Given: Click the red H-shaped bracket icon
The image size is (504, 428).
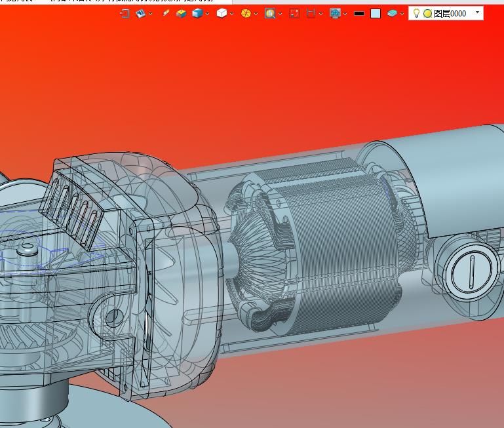Looking at the screenshot, I should pyautogui.click(x=311, y=14).
